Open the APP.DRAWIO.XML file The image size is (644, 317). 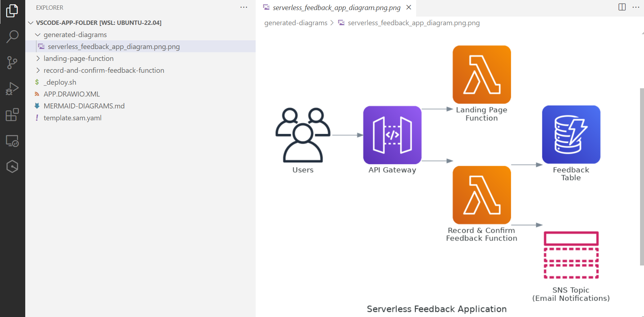pos(141,94)
